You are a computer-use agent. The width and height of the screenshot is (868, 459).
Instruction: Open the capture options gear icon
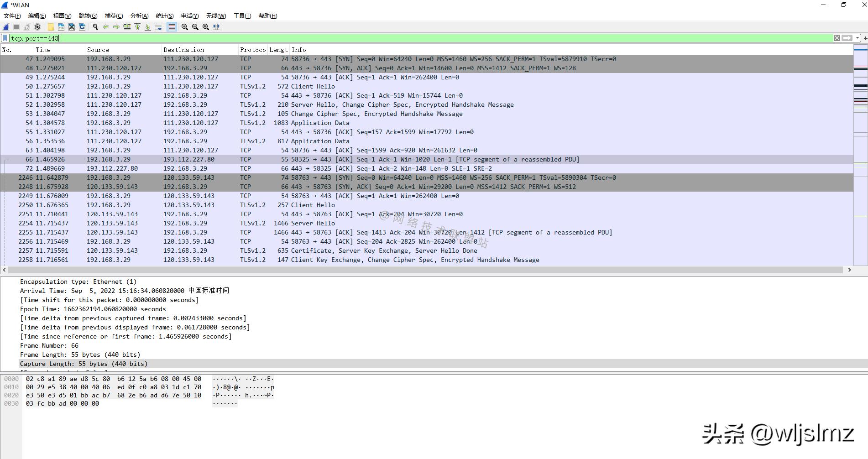[38, 27]
